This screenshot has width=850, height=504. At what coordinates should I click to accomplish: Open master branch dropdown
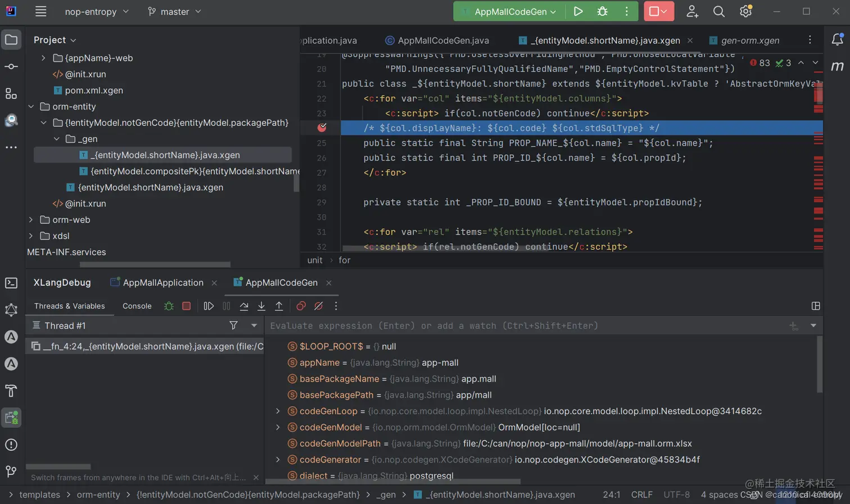click(x=174, y=11)
